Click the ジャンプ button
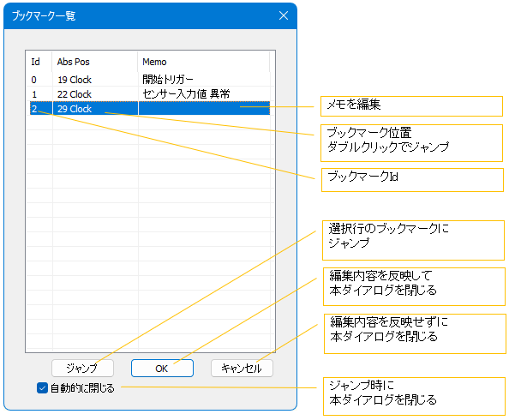509x420 pixels. point(82,368)
